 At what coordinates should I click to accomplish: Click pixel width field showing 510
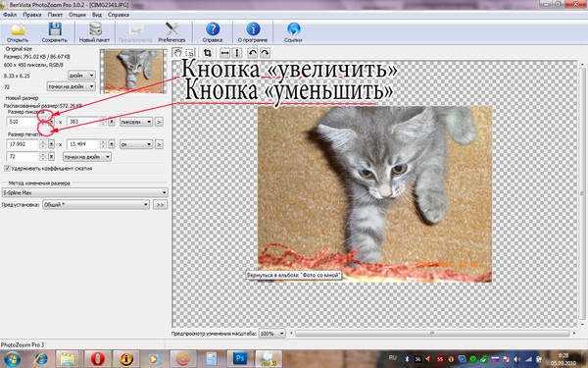23,122
